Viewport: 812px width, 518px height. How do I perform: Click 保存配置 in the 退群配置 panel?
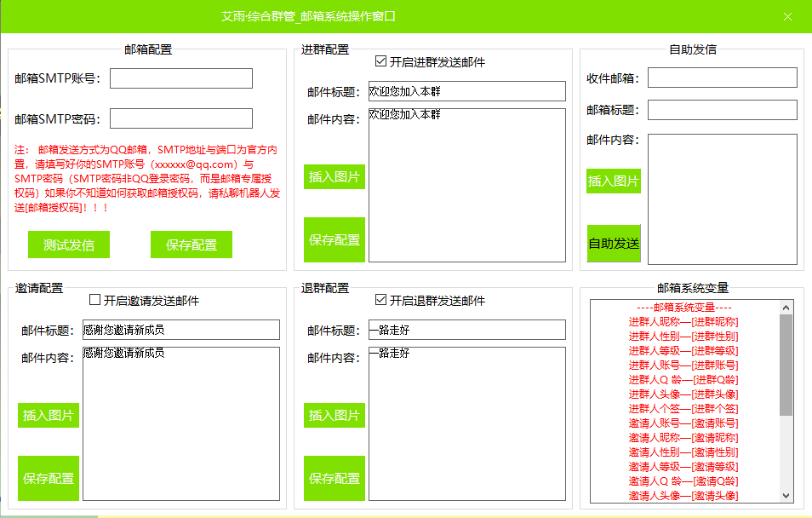tap(335, 478)
